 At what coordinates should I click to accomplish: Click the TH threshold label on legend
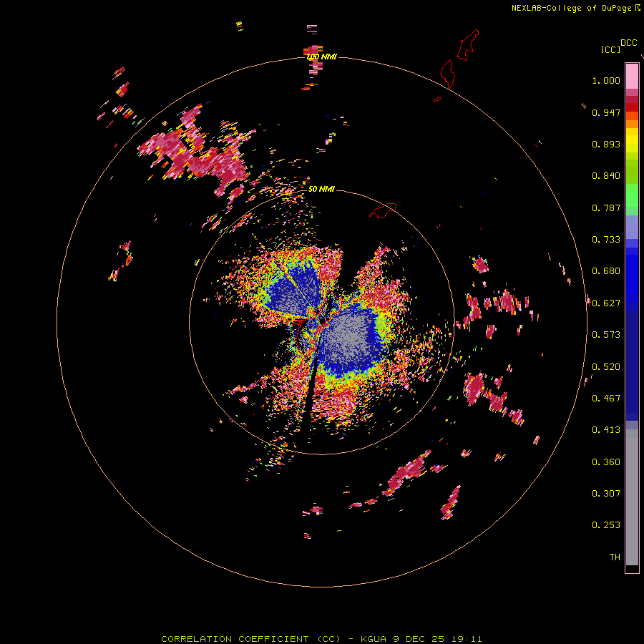coord(615,557)
